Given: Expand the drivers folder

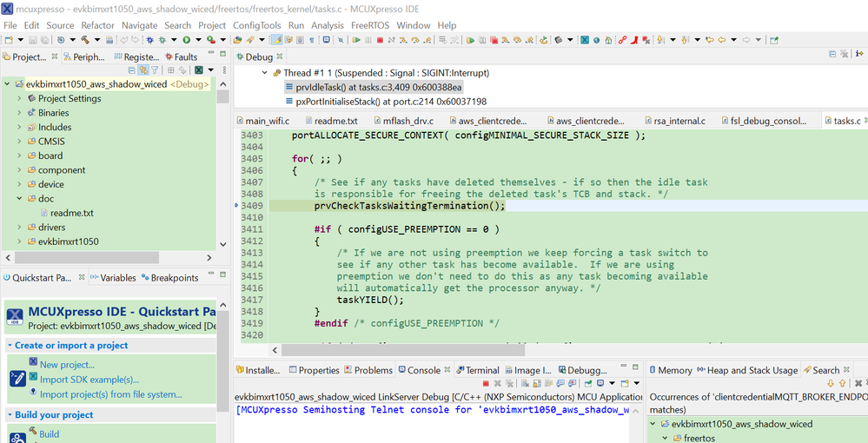Looking at the screenshot, I should click(x=19, y=228).
